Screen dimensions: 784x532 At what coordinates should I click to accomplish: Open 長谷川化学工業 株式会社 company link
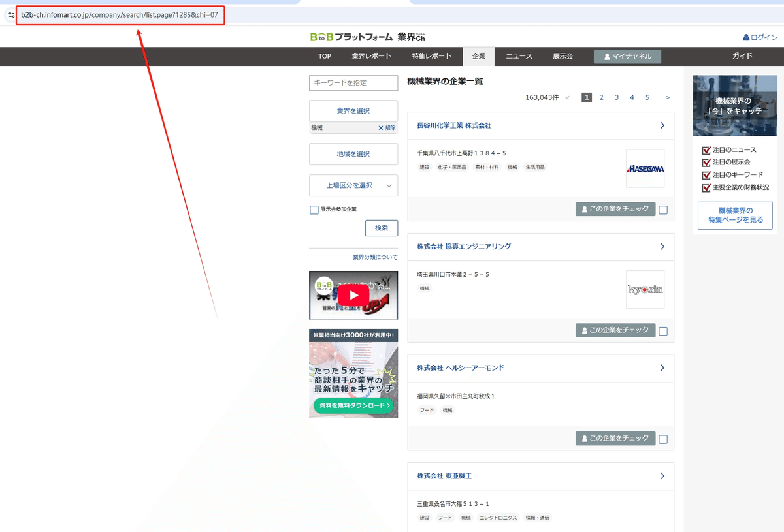[454, 125]
